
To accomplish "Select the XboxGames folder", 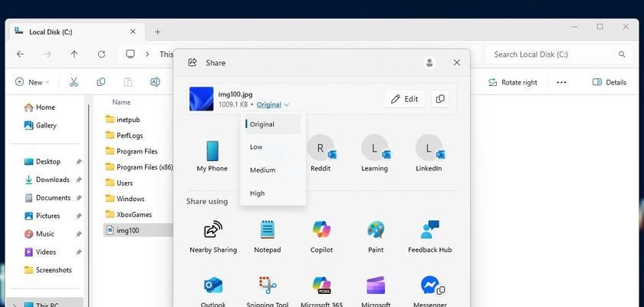I will [129, 215].
